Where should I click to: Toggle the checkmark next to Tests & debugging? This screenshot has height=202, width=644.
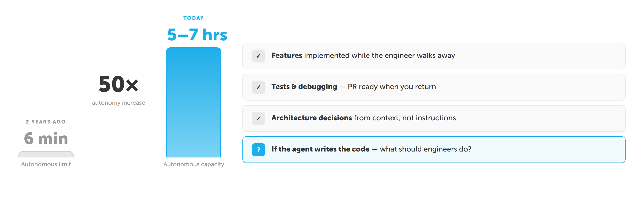pyautogui.click(x=258, y=87)
